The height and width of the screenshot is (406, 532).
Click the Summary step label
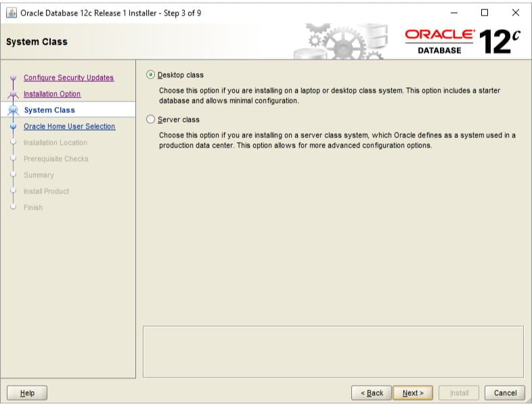click(39, 175)
